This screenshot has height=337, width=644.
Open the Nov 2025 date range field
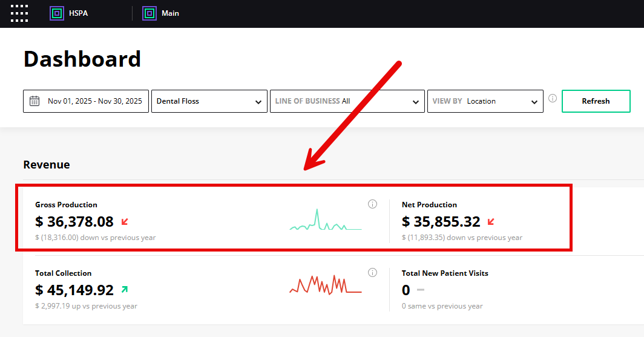(x=94, y=101)
